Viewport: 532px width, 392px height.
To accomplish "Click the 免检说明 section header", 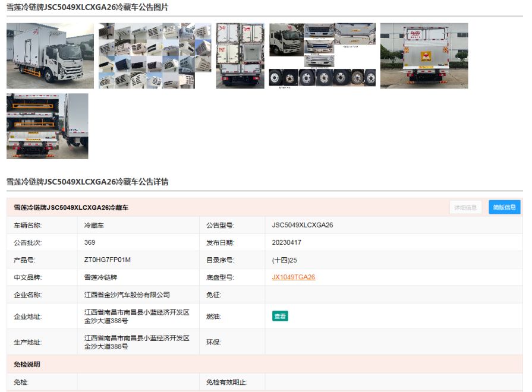I will click(x=27, y=364).
